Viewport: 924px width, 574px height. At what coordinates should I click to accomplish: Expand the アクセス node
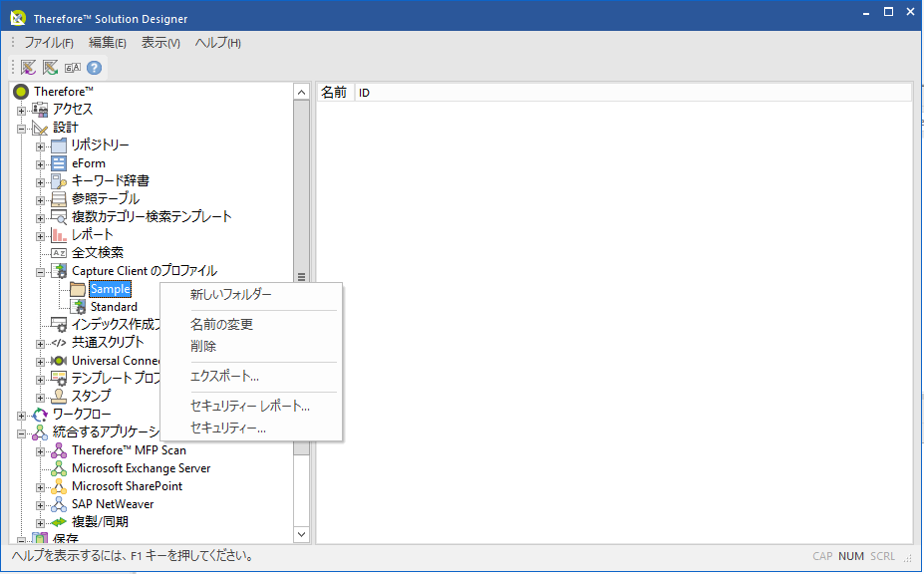(x=21, y=111)
